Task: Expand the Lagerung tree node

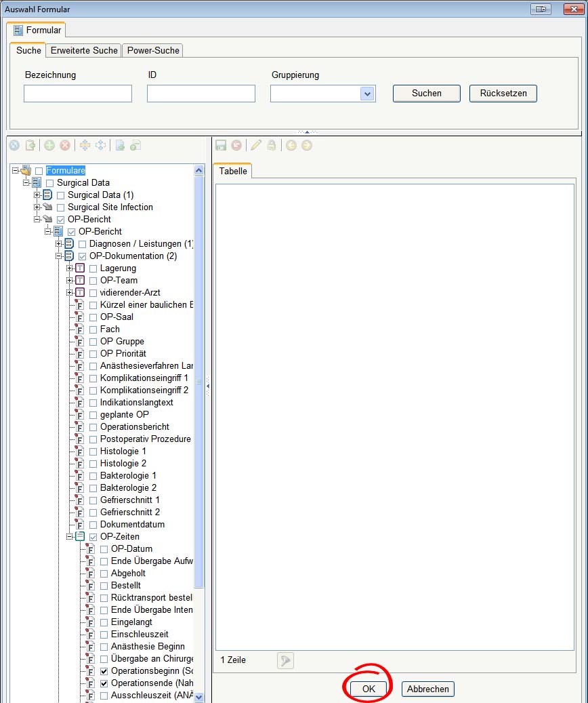Action: [x=70, y=268]
